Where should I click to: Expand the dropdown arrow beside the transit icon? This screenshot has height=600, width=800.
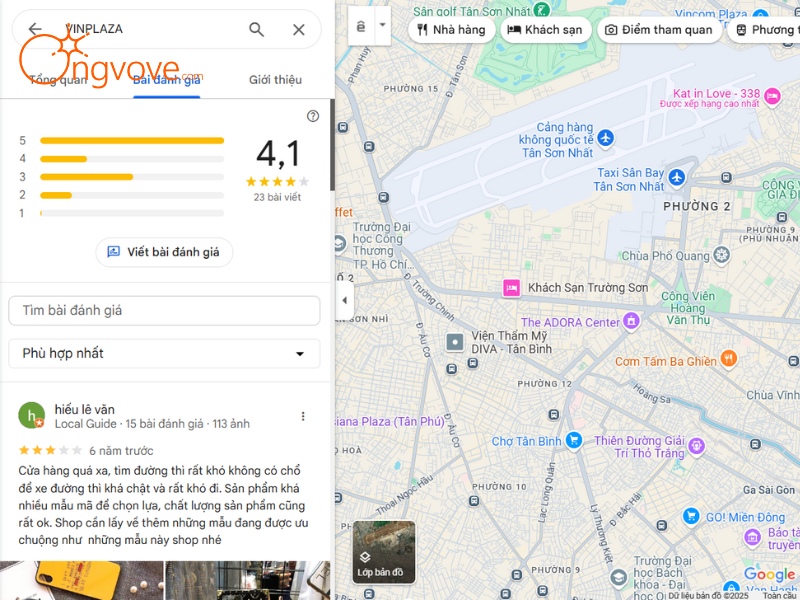[382, 25]
